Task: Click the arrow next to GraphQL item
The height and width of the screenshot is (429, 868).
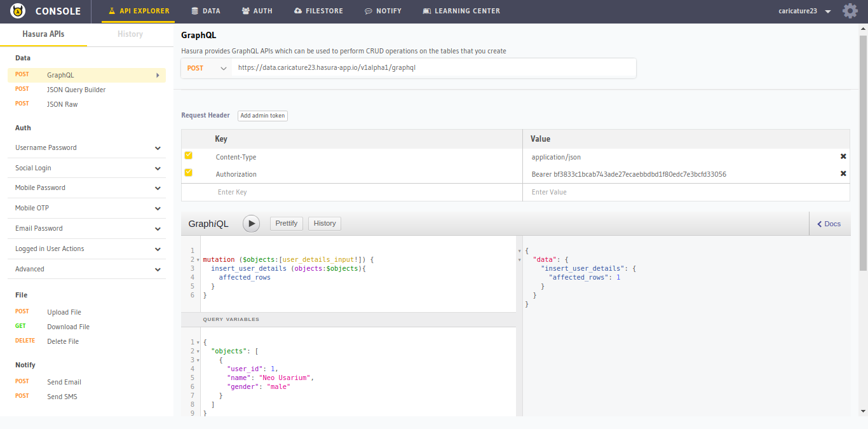Action: click(157, 75)
